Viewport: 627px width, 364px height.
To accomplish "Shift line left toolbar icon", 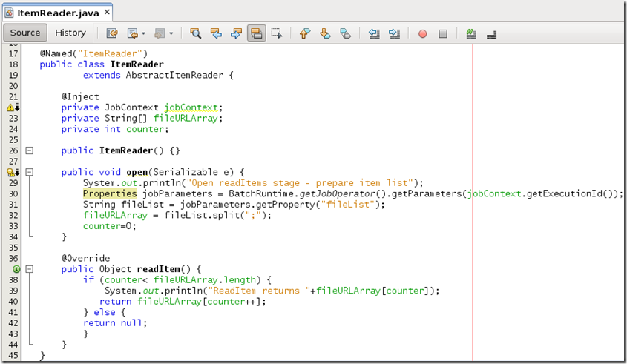I will click(375, 33).
